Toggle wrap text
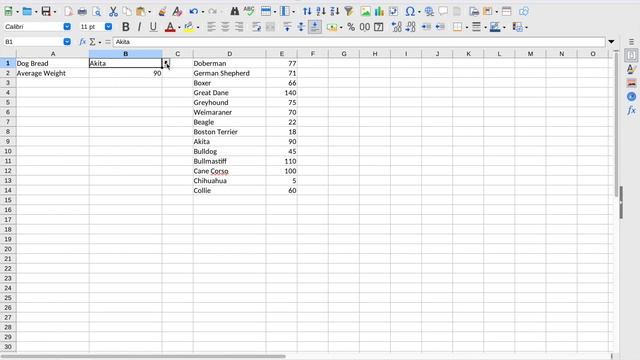Image resolution: width=640 pixels, height=360 pixels. (256, 27)
